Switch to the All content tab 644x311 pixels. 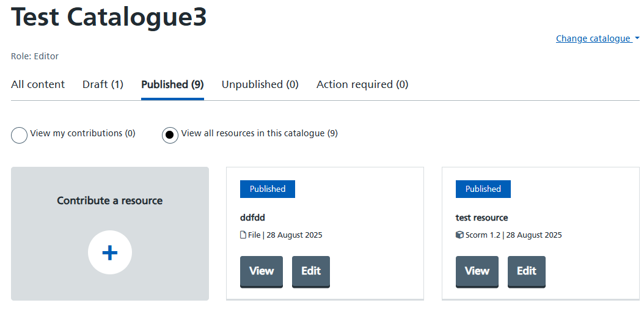pyautogui.click(x=38, y=85)
